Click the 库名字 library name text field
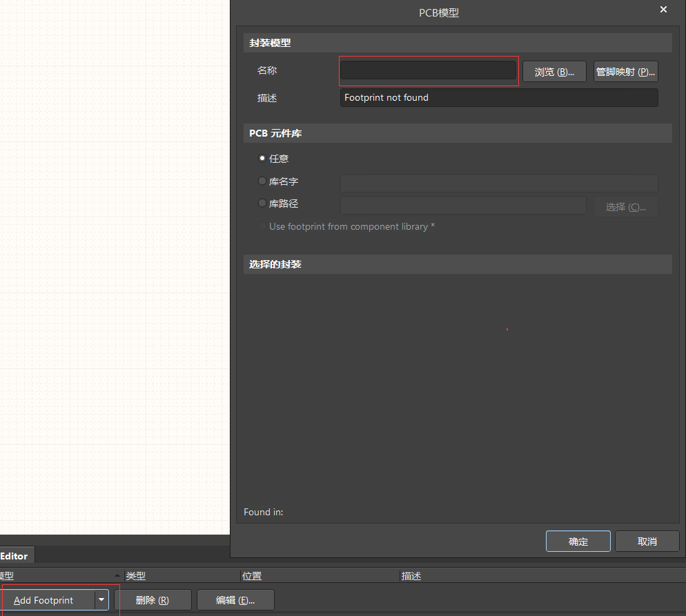This screenshot has height=616, width=686. [x=499, y=183]
